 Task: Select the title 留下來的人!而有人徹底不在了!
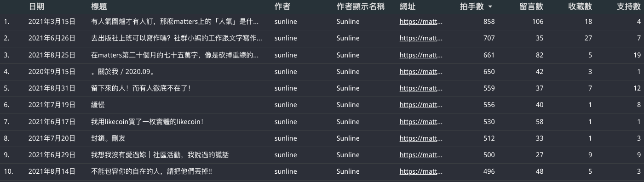pos(141,88)
